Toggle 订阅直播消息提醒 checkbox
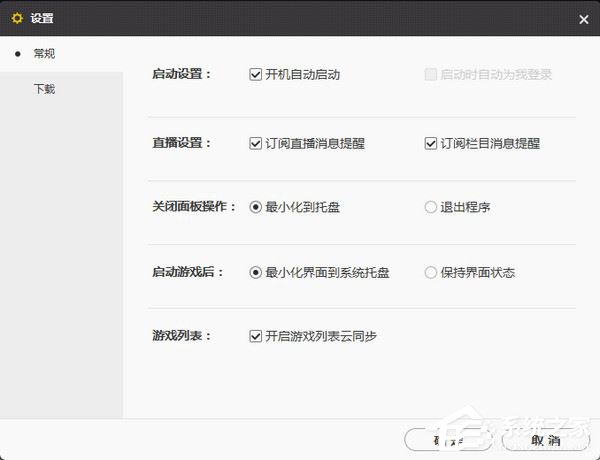 [x=255, y=144]
